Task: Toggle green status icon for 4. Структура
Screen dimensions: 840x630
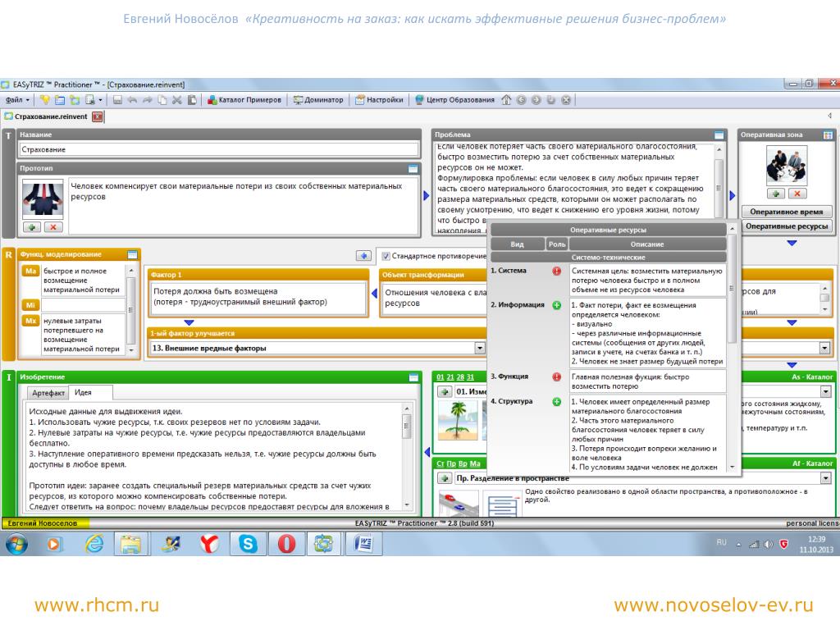Action: click(557, 401)
